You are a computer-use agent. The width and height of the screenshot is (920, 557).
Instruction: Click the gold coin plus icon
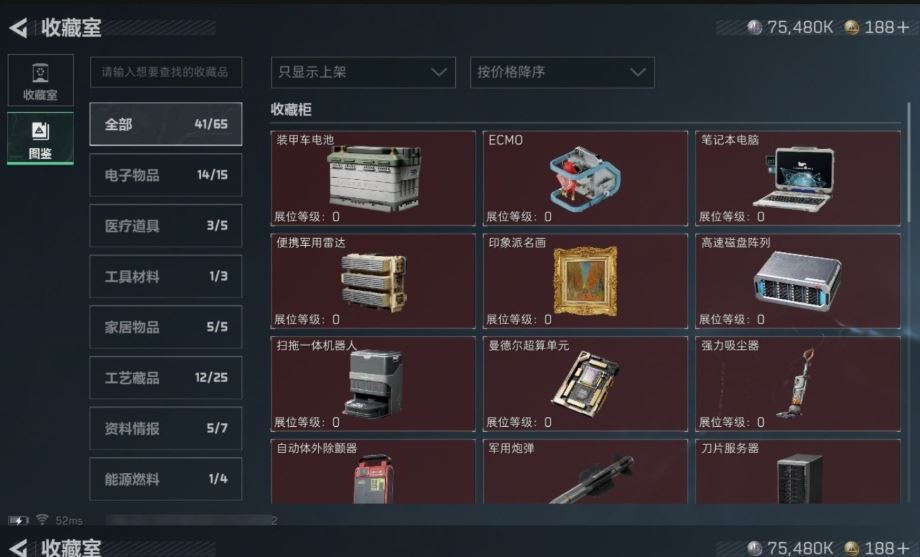[x=902, y=27]
